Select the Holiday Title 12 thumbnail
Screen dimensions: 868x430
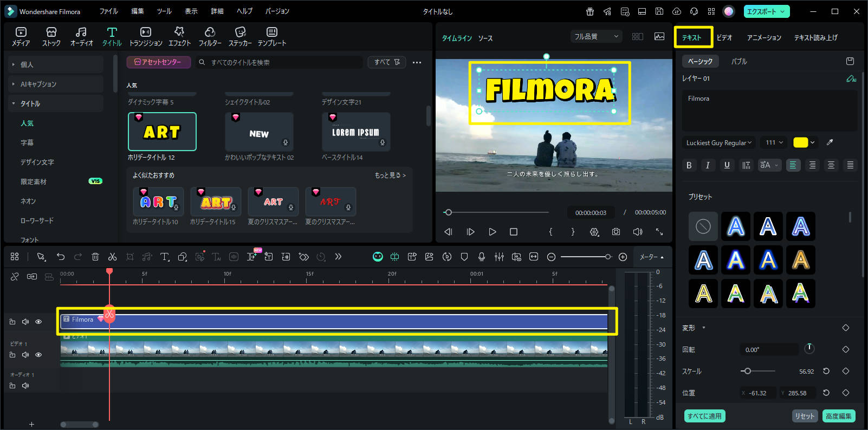click(162, 132)
